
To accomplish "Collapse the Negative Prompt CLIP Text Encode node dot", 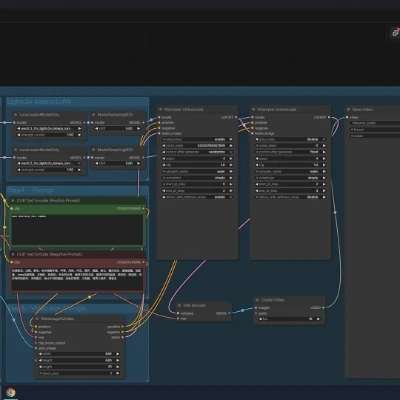I will pyautogui.click(x=13, y=254).
